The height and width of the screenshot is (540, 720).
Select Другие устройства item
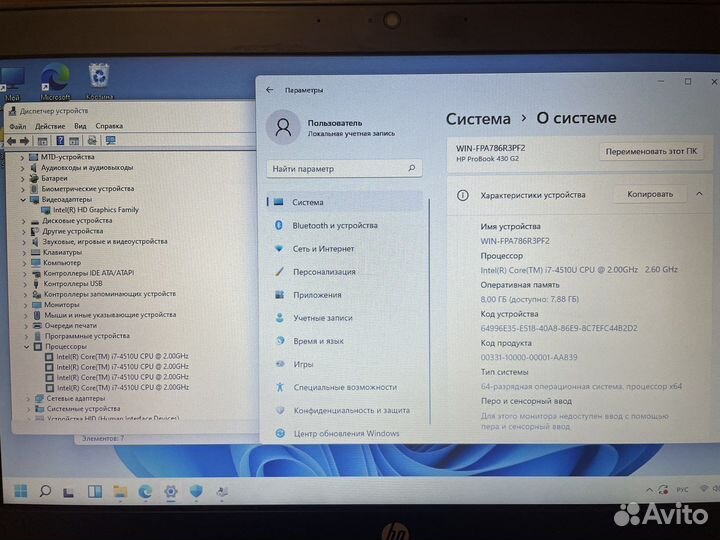tap(73, 231)
